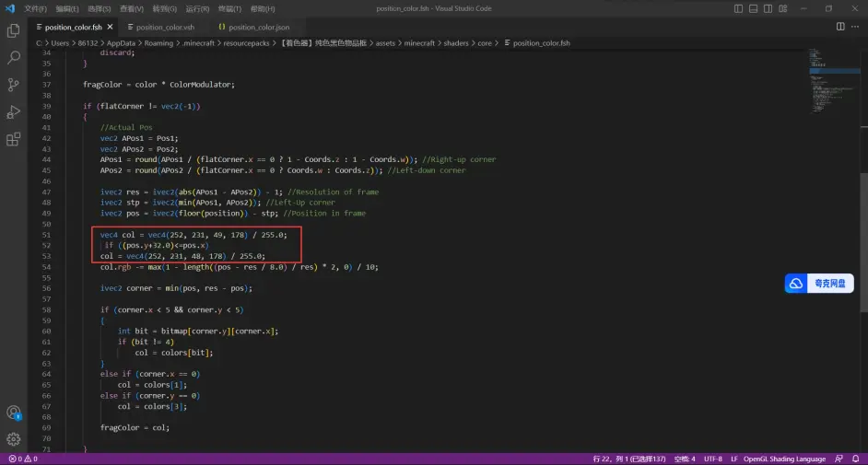This screenshot has width=868, height=465.
Task: Toggle the bottom panel layout button
Action: 755,8
